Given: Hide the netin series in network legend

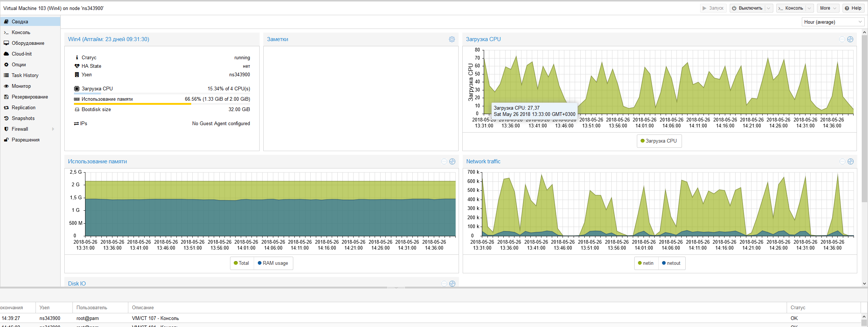Looking at the screenshot, I should pyautogui.click(x=646, y=263).
